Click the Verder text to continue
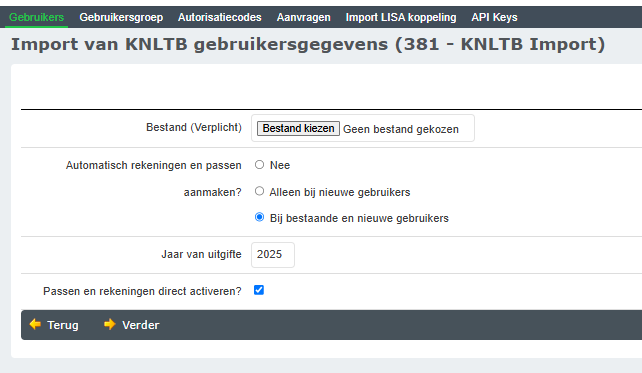The image size is (642, 373). [x=141, y=325]
